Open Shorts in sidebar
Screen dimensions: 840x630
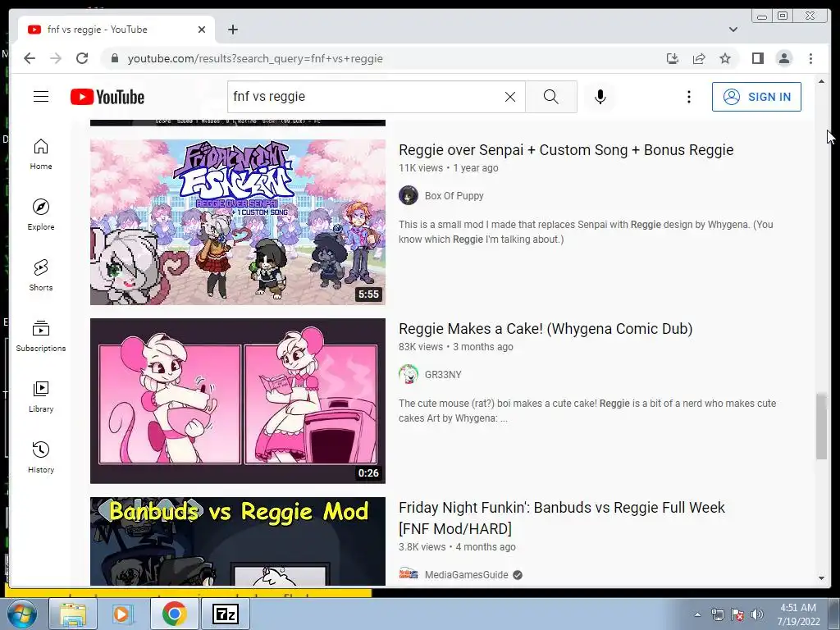pos(41,276)
